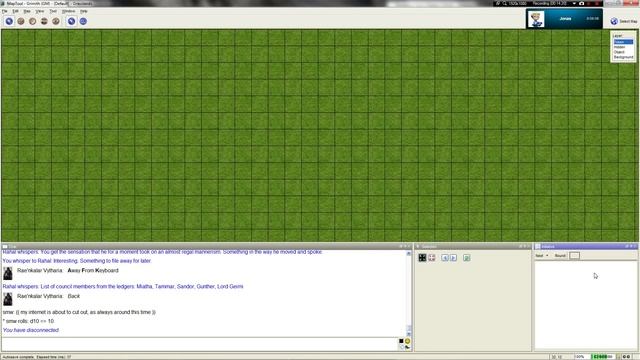This screenshot has width=640, height=360.
Task: Select the Template tools group icon
Action: pyautogui.click(x=33, y=21)
